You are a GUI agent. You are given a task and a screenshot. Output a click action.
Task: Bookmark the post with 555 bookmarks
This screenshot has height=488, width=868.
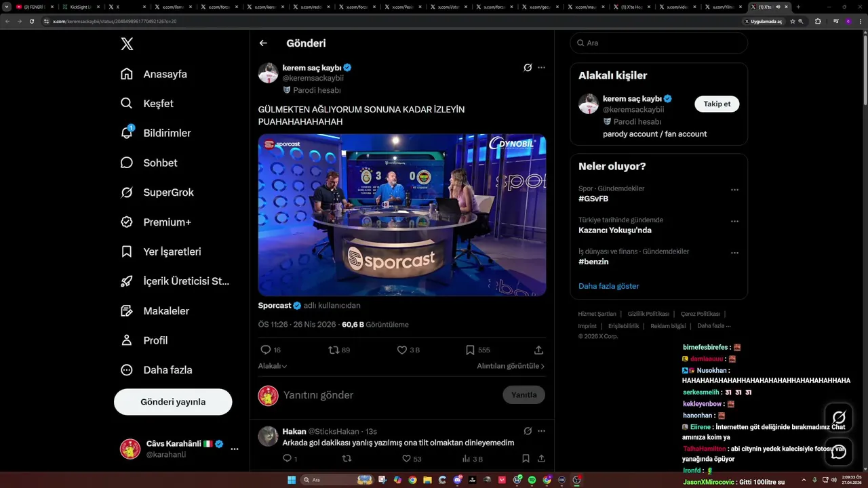470,350
